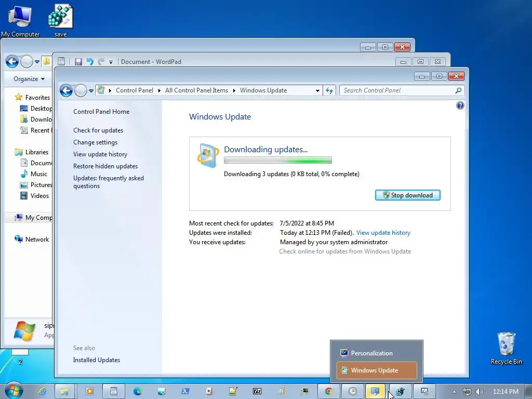Click the Redo icon in WordPad title bar
532x399 pixels.
click(101, 62)
